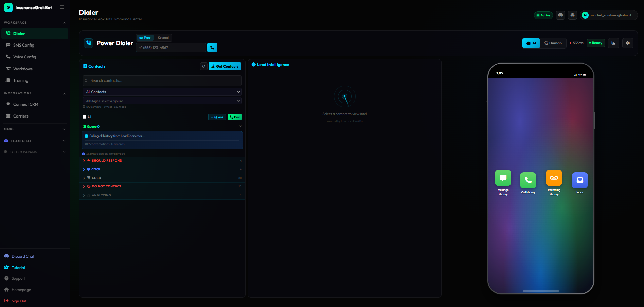Open Recording History on the phone screen

554,178
